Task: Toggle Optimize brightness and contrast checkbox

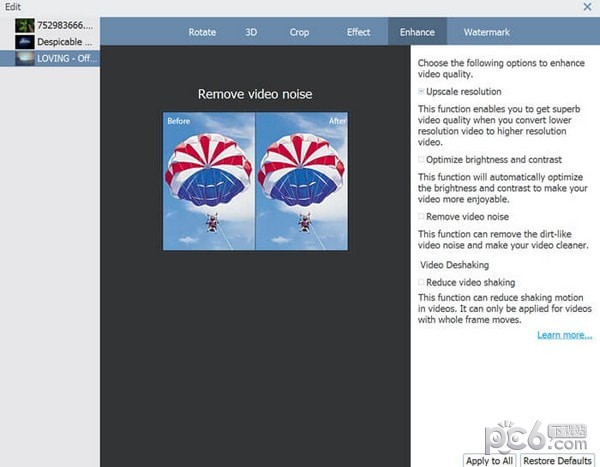Action: (422, 159)
